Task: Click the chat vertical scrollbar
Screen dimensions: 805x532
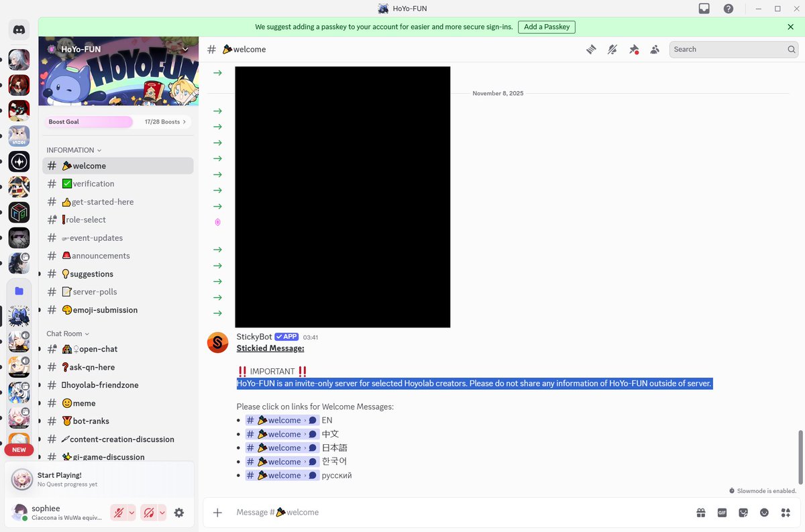Action: pos(801,457)
